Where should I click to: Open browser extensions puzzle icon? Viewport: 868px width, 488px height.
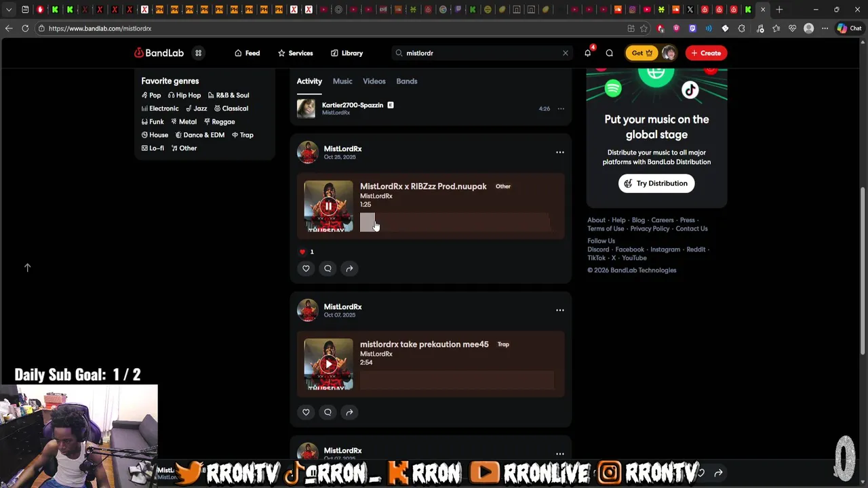click(x=741, y=28)
